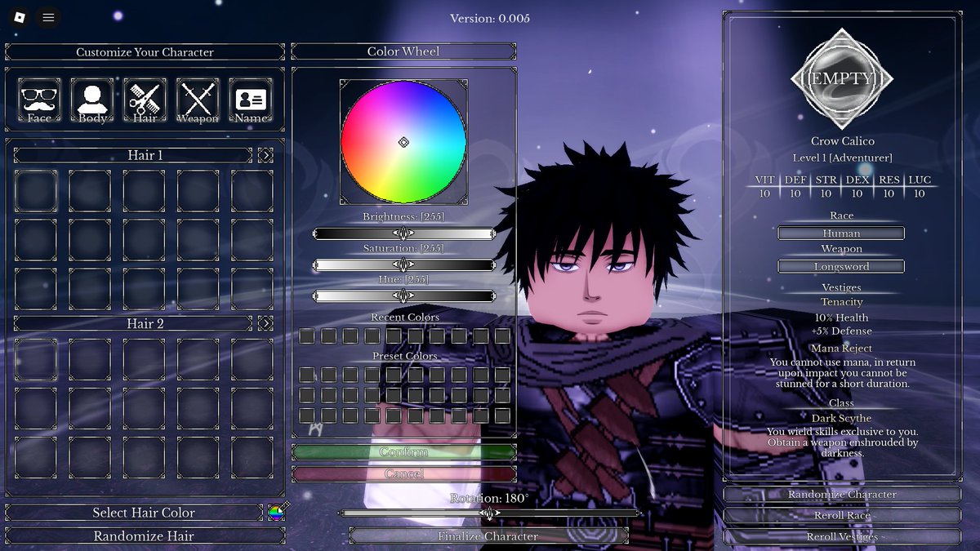Screen dimensions: 980x551
Task: Click the Hair 1 header label
Action: tap(133, 155)
